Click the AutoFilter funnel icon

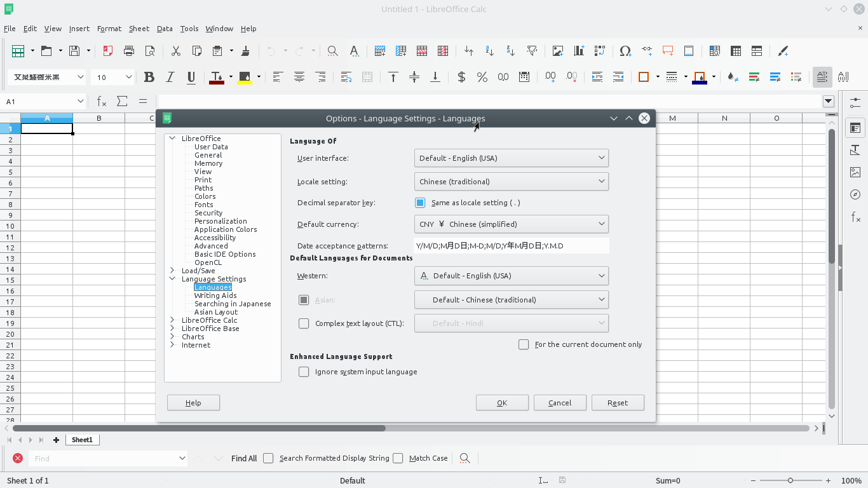532,51
